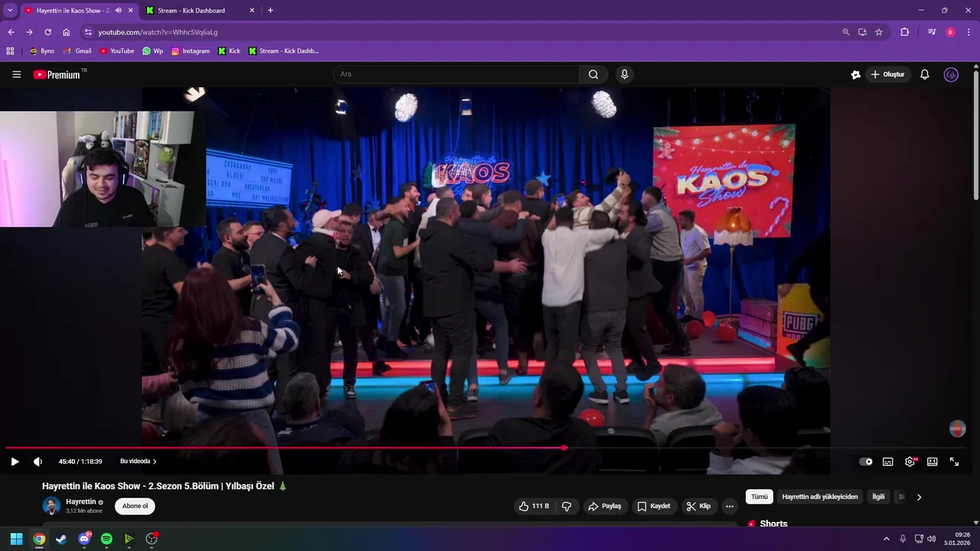Screen dimensions: 980x551
Task: Click the magnifier search button
Action: click(593, 74)
